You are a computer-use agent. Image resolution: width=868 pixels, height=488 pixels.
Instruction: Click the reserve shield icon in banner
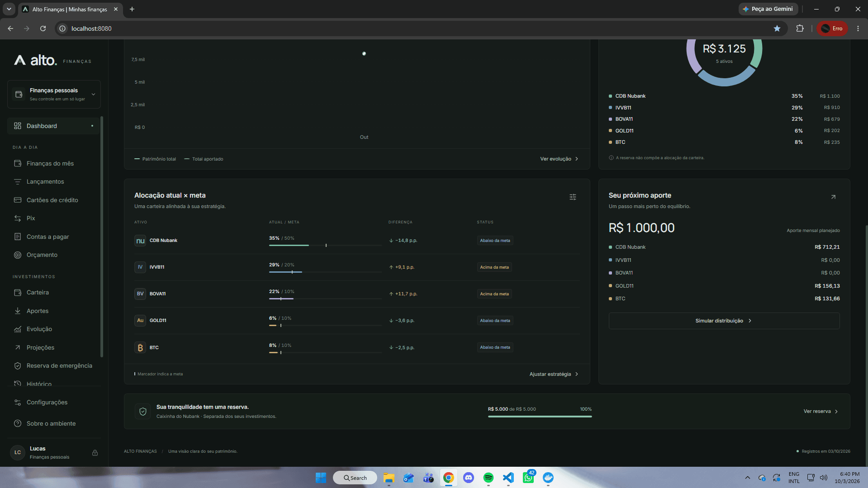[x=142, y=412]
